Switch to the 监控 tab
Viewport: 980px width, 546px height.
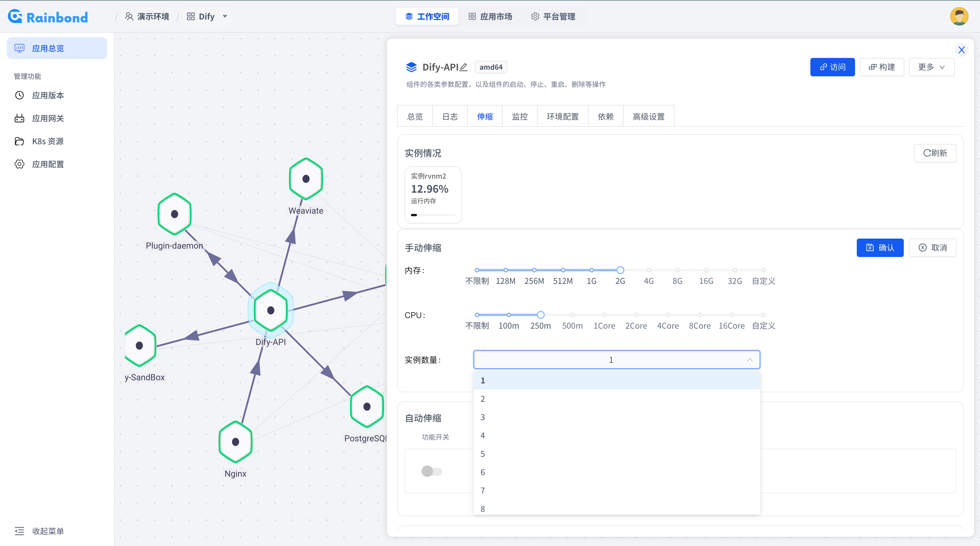point(520,116)
